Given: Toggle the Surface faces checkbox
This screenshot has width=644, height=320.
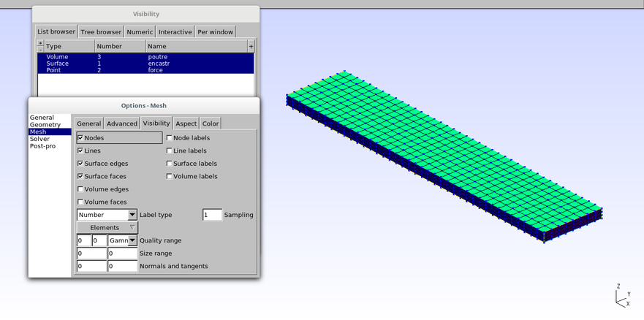Looking at the screenshot, I should tap(80, 176).
